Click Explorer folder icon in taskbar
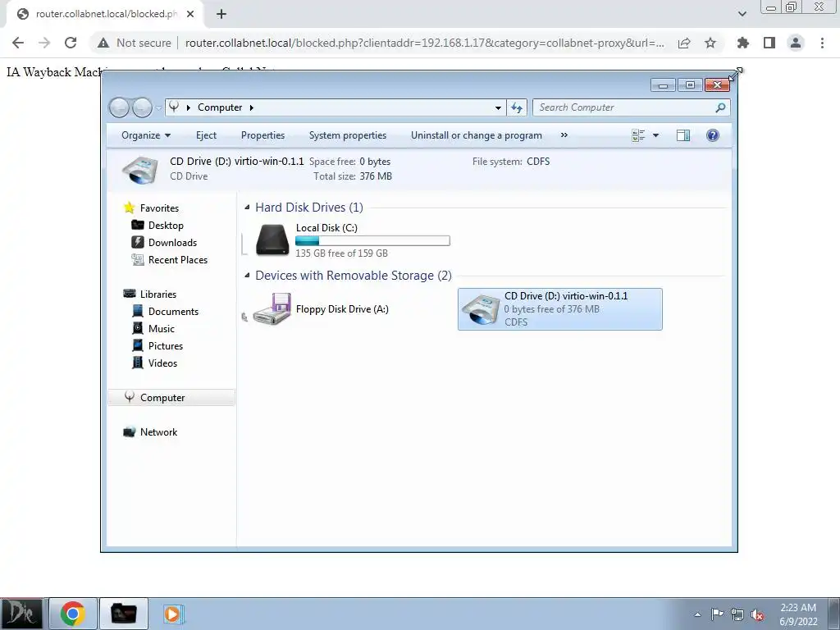 pos(124,614)
